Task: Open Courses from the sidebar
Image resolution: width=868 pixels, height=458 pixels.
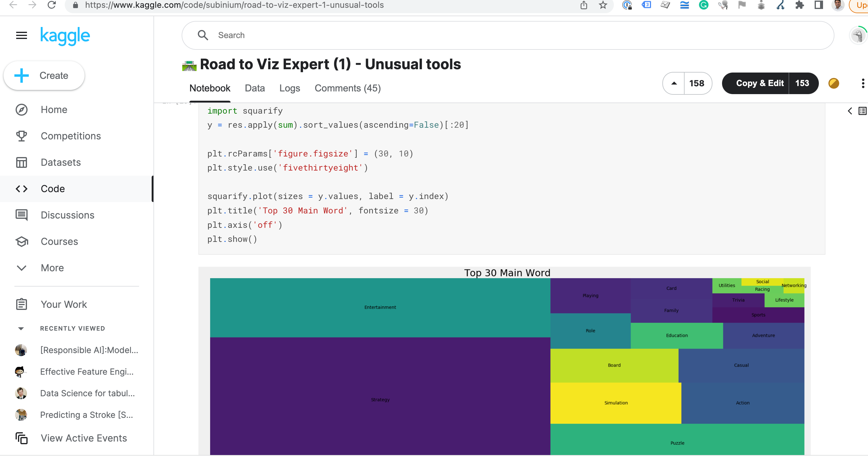Action: pos(59,241)
